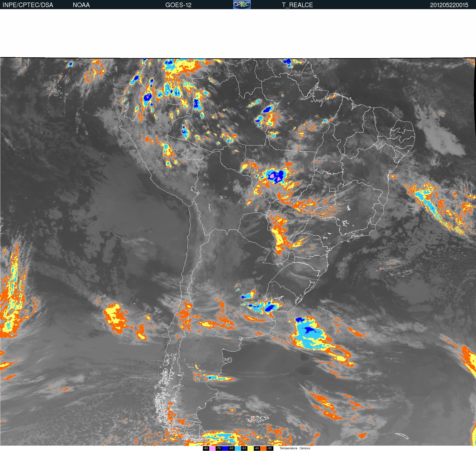Click the light blue legend swatch after -60
This screenshot has width=476, height=451.
pos(238,448)
